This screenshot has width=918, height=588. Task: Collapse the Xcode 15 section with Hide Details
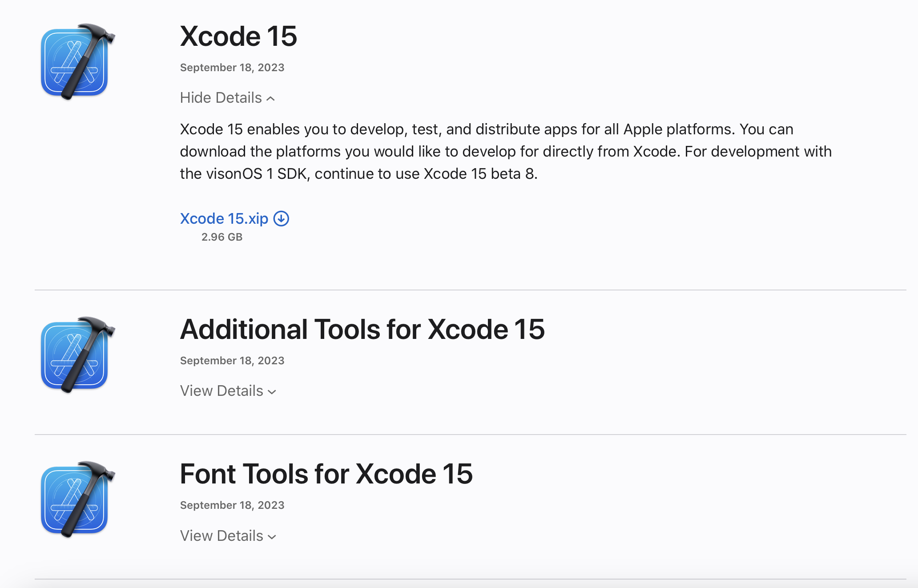tap(221, 98)
